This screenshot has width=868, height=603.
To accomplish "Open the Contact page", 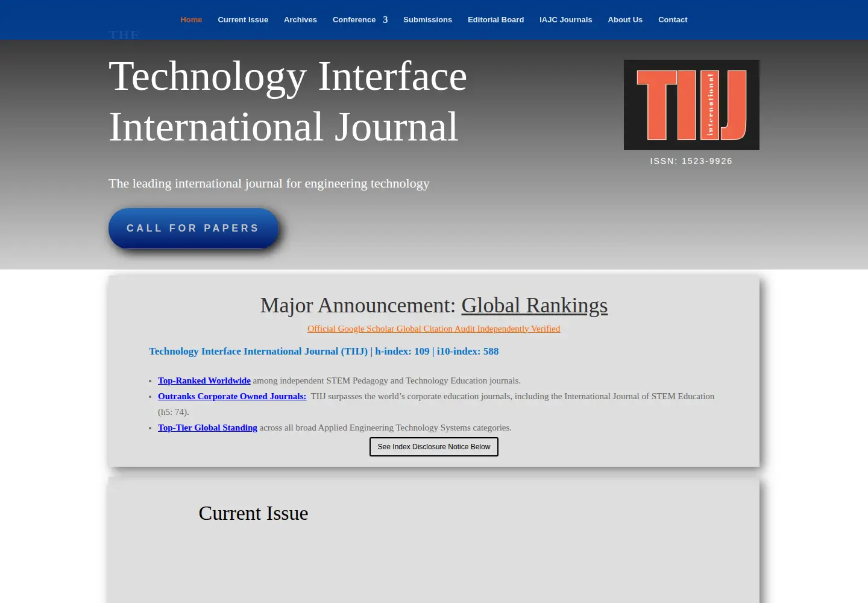I will pyautogui.click(x=673, y=20).
